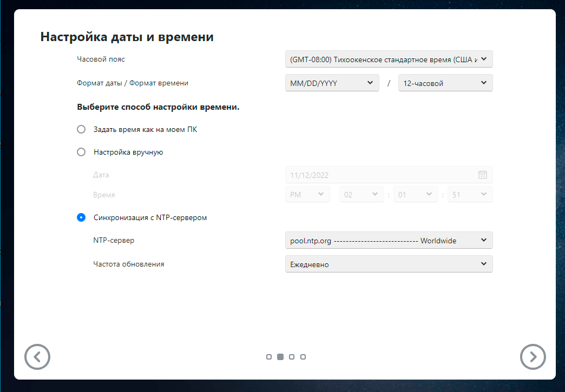
Task: Select "Задать время как на моем ПК" option
Action: pos(81,130)
